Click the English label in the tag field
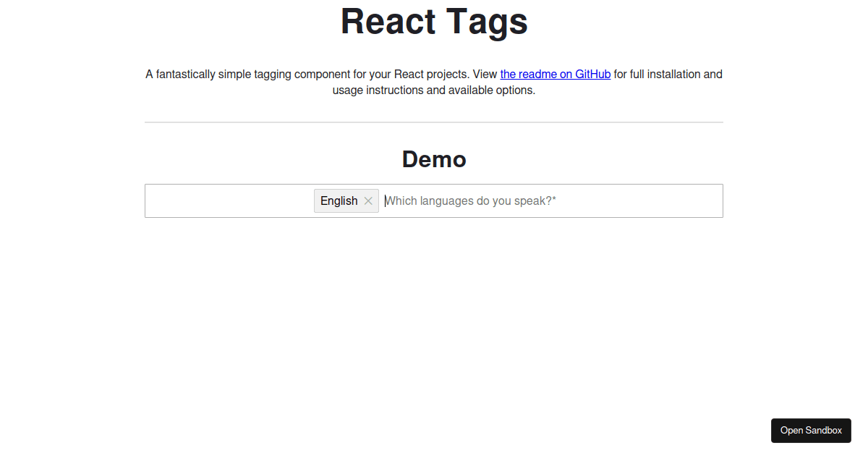This screenshot has height=456, width=868. [339, 200]
